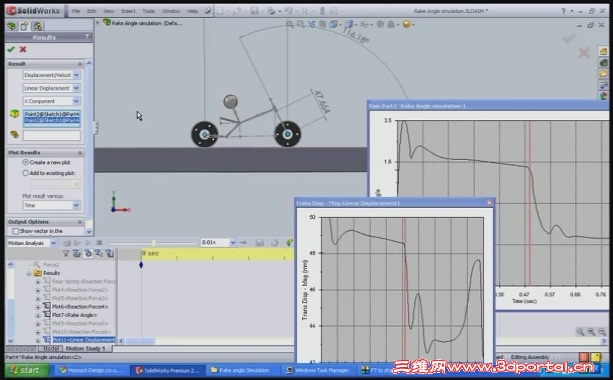The height and width of the screenshot is (380, 613).
Task: Click the faded red X confirmation corner
Action: [584, 52]
